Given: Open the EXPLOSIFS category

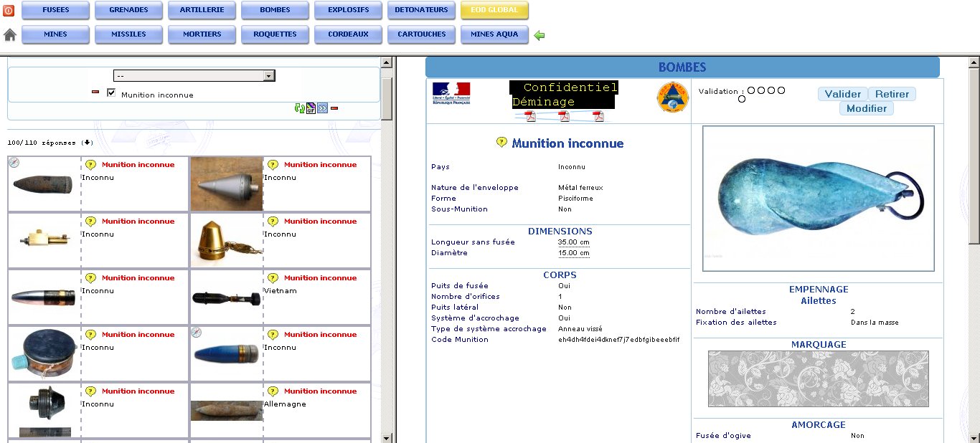Looking at the screenshot, I should pyautogui.click(x=348, y=10).
